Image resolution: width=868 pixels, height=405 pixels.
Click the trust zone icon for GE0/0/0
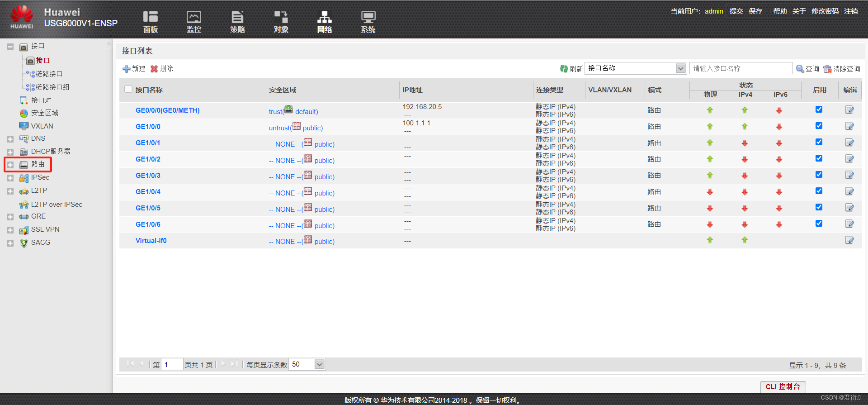(288, 109)
